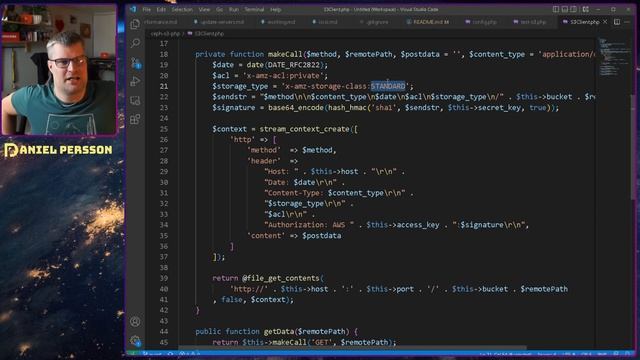Image resolution: width=640 pixels, height=360 pixels.
Task: Click 'makeCall' function name on line 18
Action: pos(285,54)
